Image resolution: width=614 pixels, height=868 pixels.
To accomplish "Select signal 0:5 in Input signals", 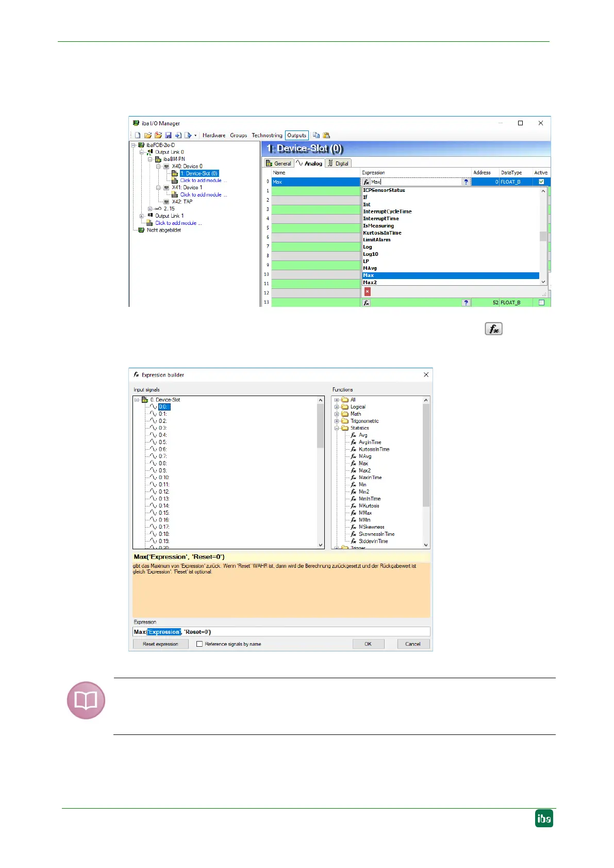I will pyautogui.click(x=162, y=443).
